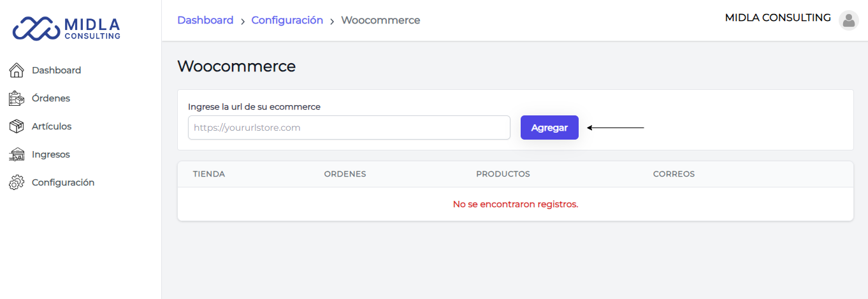This screenshot has height=299, width=868.
Task: Click the Órdenes clipboard icon
Action: (17, 98)
